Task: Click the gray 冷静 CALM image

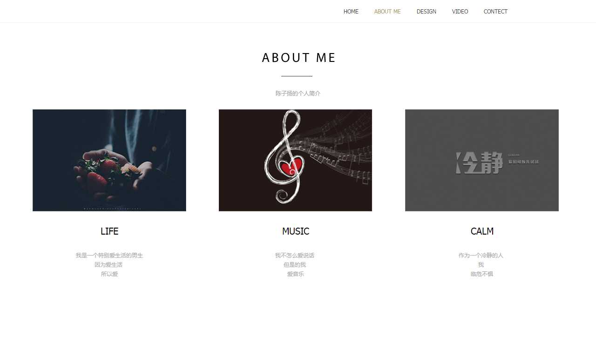Action: tap(482, 160)
